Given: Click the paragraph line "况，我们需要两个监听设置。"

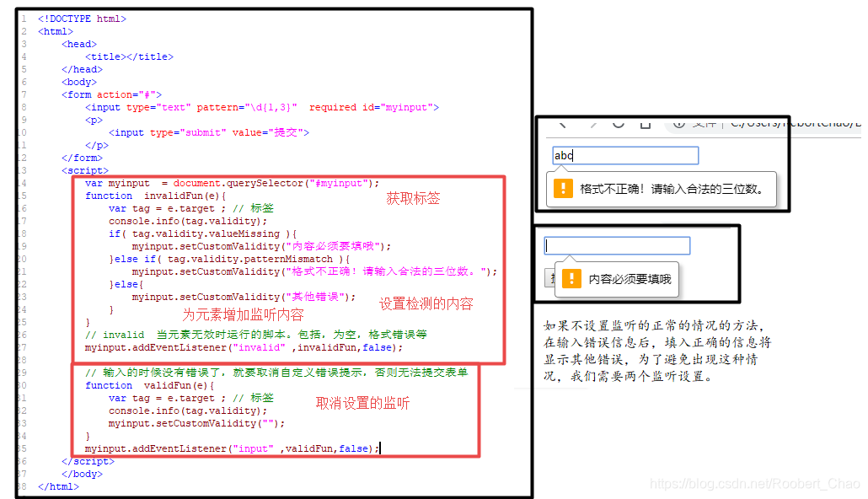Looking at the screenshot, I should [x=629, y=377].
